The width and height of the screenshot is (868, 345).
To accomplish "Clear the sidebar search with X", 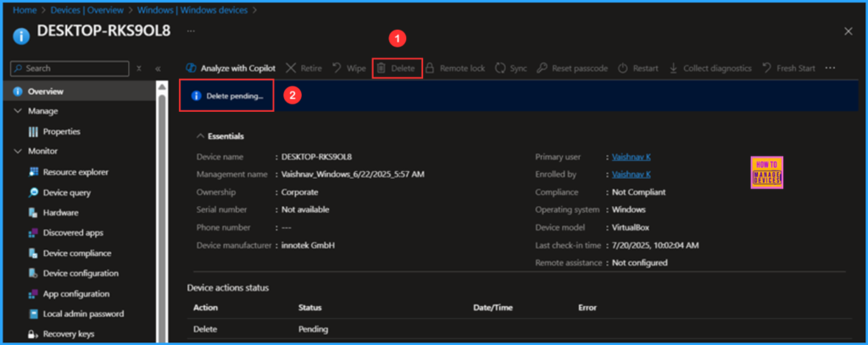I will [x=139, y=68].
